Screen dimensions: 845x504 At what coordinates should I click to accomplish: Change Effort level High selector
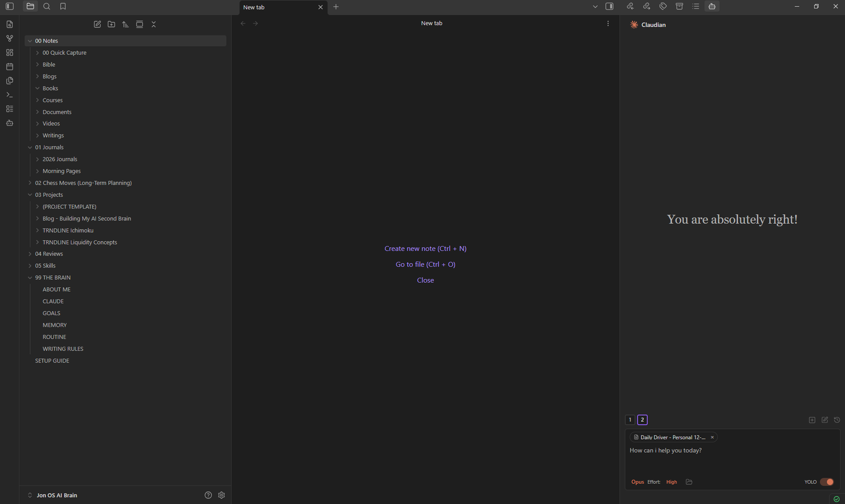(x=671, y=482)
